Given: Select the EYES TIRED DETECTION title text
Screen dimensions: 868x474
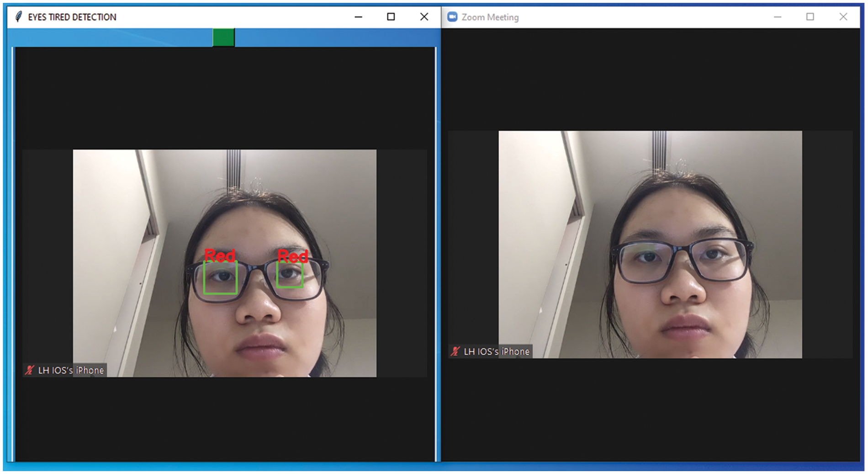Looking at the screenshot, I should 72,17.
